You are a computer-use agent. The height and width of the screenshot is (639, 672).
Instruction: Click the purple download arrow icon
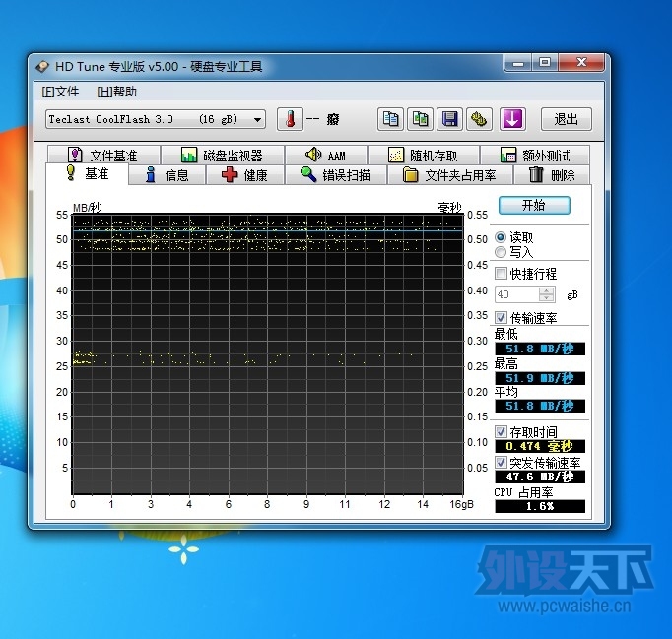pos(512,119)
